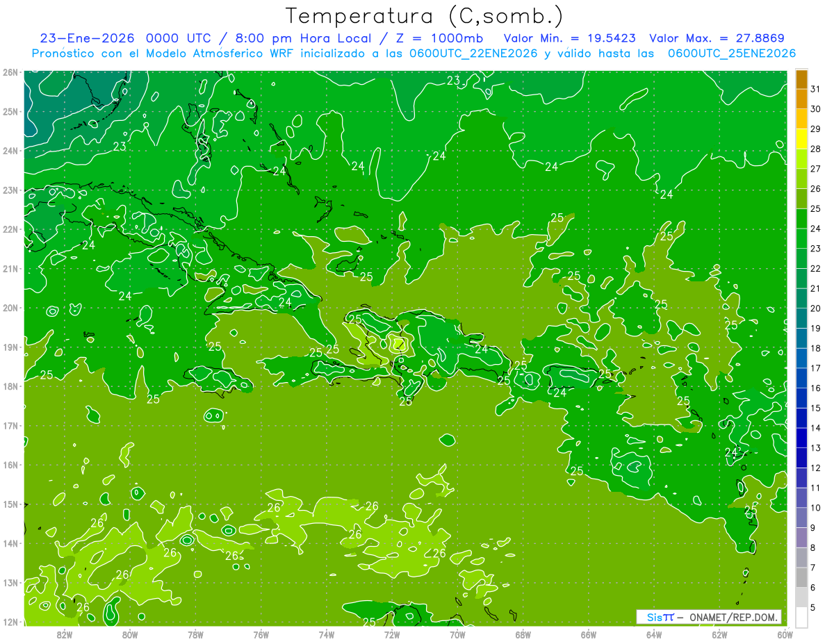Click the '64W' longitude axis label

point(653,634)
